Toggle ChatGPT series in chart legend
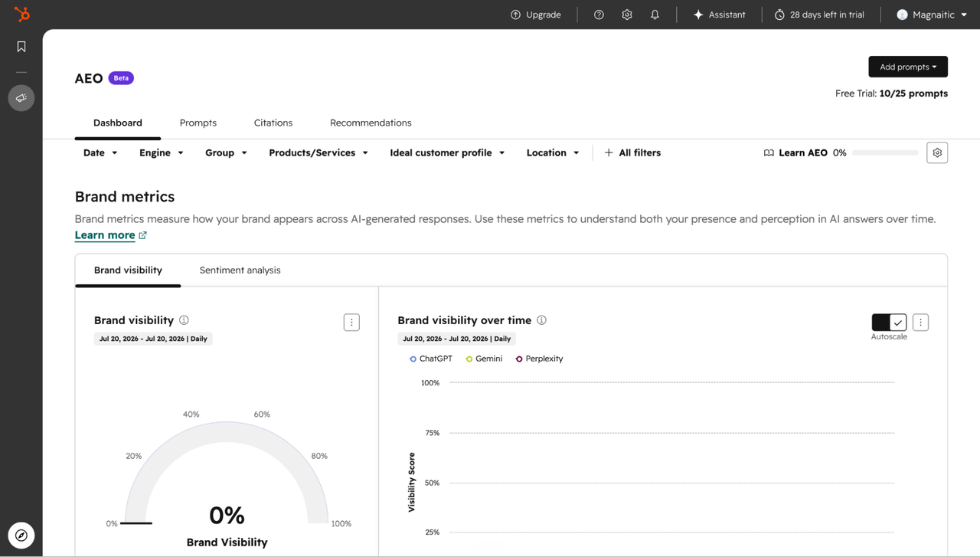This screenshot has height=557, width=980. tap(431, 359)
